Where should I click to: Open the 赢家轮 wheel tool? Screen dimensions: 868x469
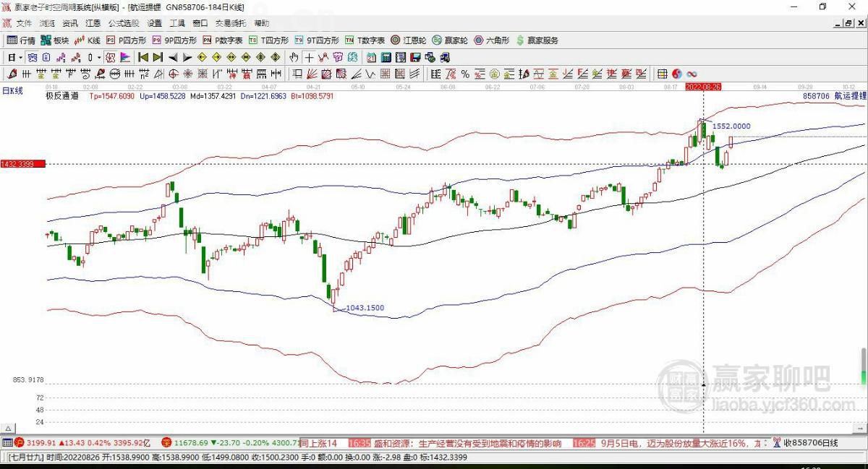450,40
